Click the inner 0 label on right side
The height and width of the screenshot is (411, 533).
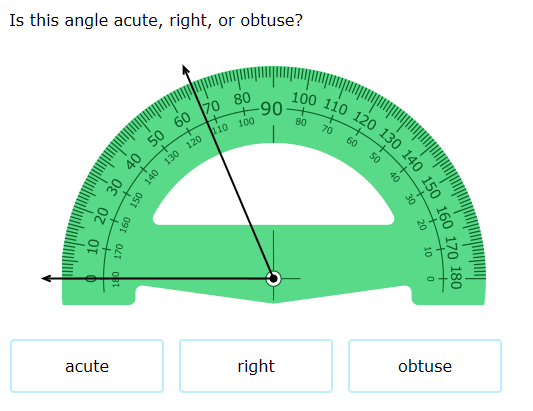point(430,279)
